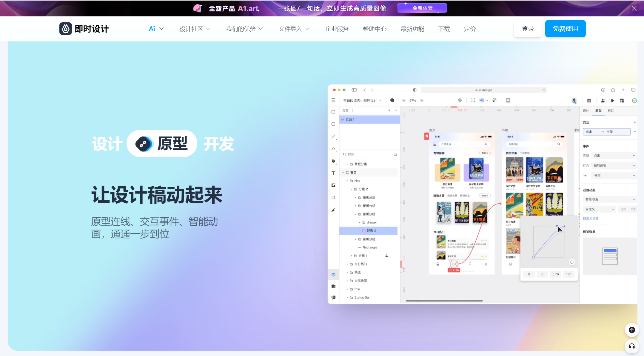
Task: Select the frame/artboard tool icon
Action: click(x=334, y=197)
